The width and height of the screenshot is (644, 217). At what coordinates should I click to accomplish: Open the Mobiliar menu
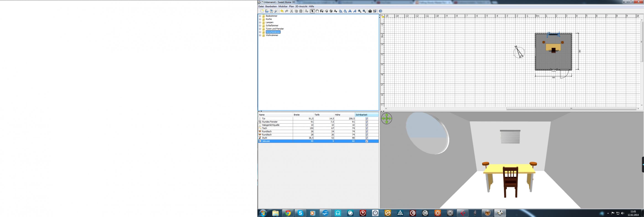tap(283, 7)
